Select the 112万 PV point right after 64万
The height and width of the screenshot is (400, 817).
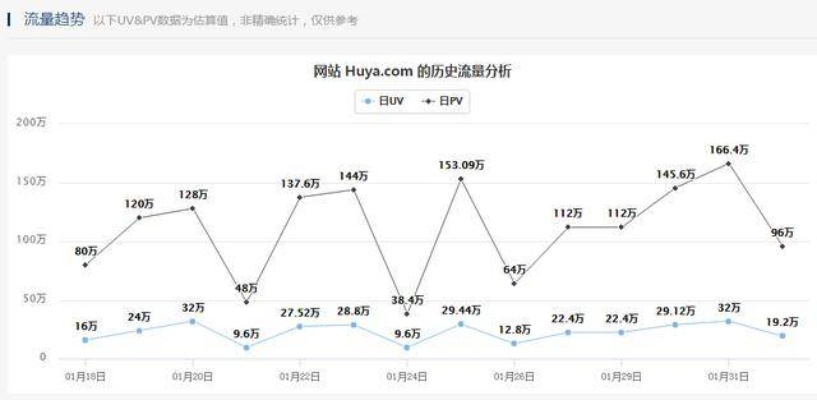pos(568,227)
